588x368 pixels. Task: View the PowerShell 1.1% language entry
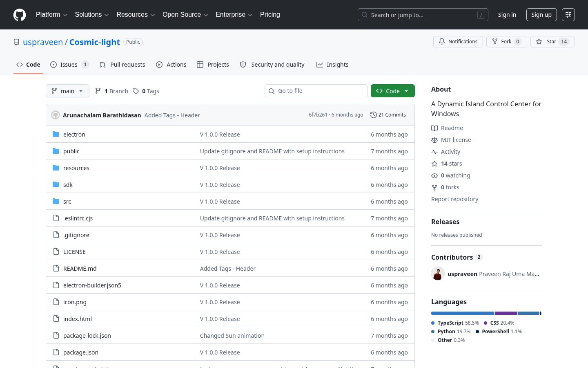coord(499,332)
